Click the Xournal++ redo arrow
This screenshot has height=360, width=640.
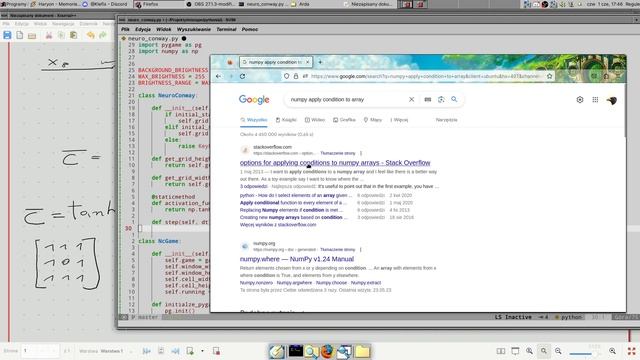click(x=103, y=36)
